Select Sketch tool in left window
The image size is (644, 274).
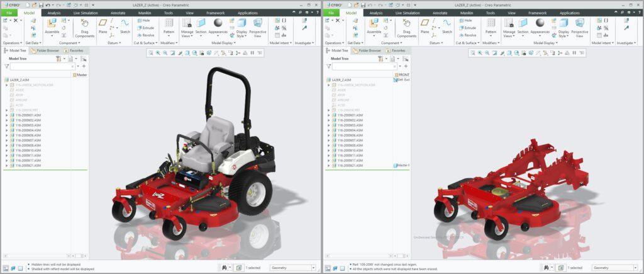[125, 26]
